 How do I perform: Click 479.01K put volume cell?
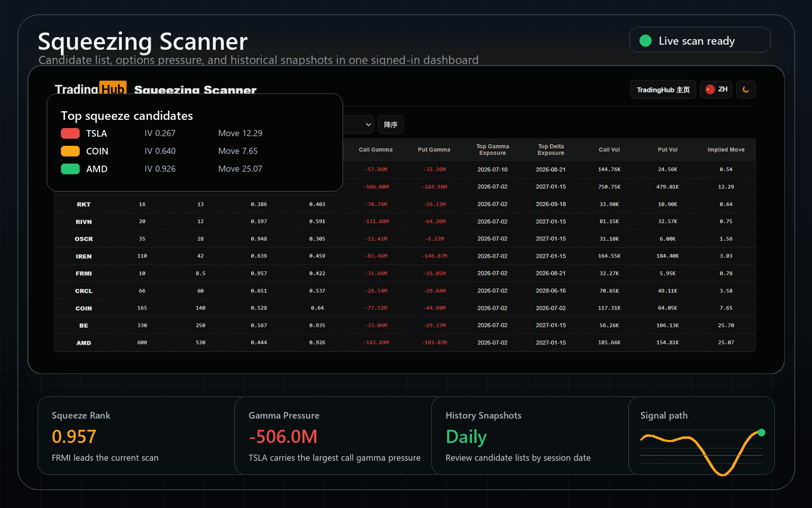667,187
